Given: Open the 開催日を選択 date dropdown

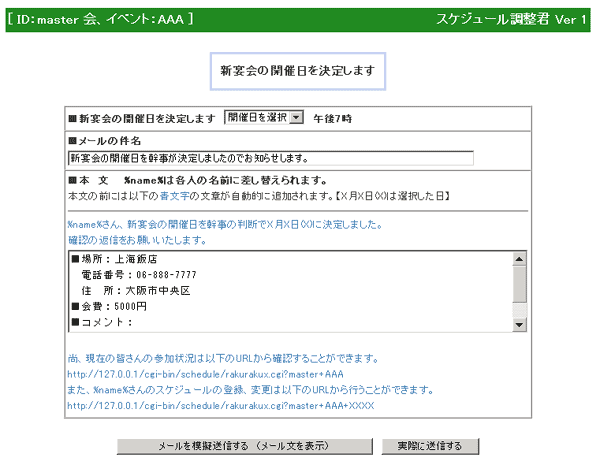Looking at the screenshot, I should pos(264,118).
